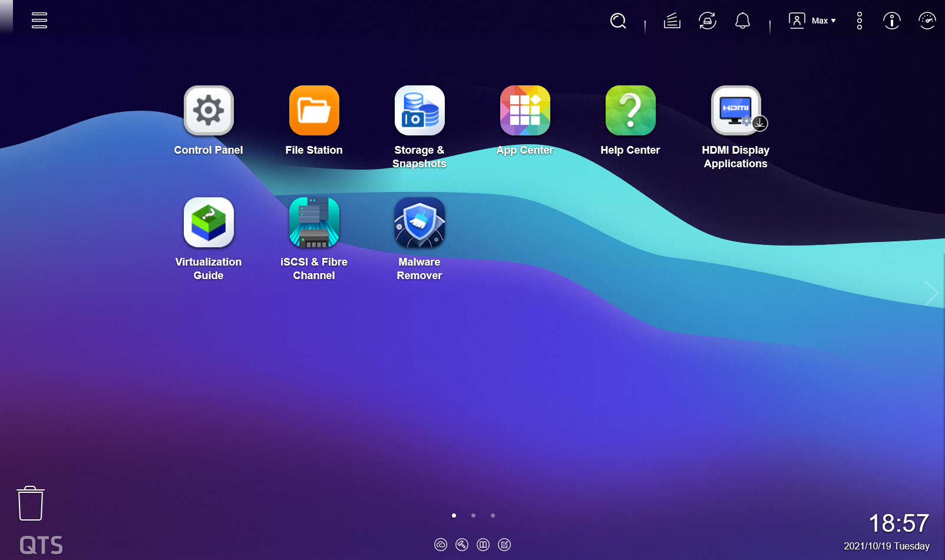Select the first desktop page dot
945x560 pixels.
click(454, 515)
